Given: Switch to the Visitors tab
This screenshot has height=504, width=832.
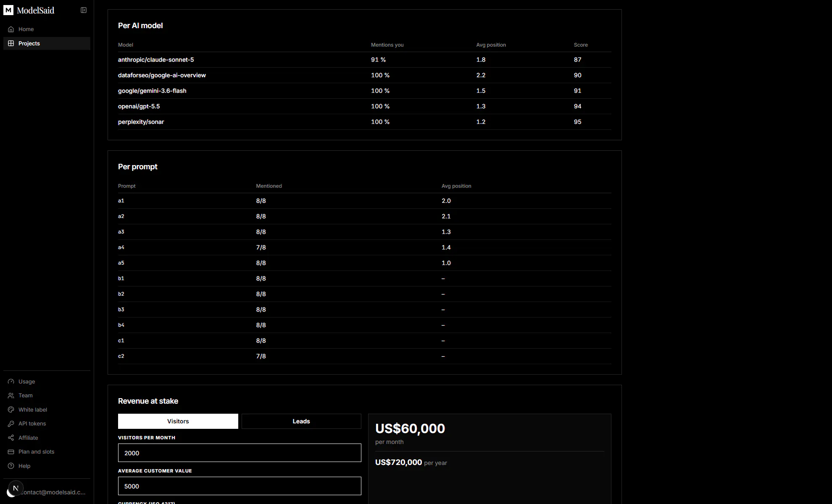Looking at the screenshot, I should coord(178,421).
